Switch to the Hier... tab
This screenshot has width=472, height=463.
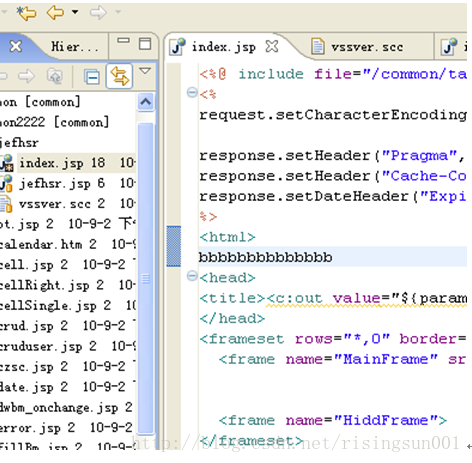pos(74,47)
